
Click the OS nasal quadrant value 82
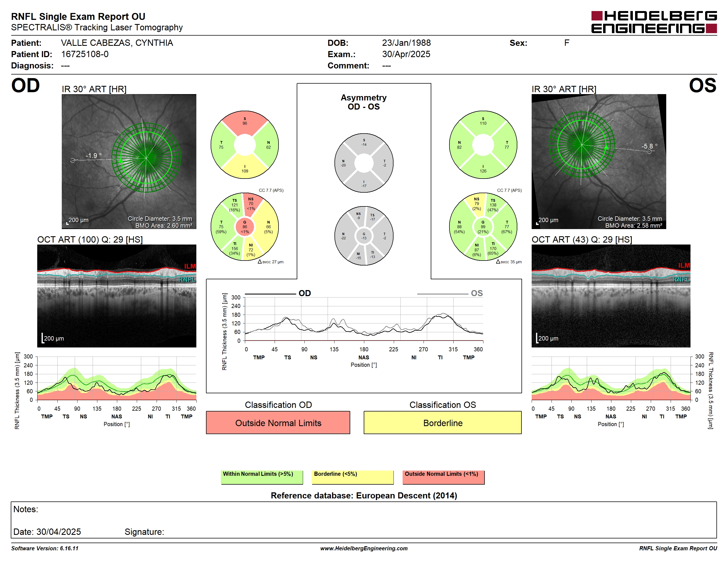(x=459, y=147)
